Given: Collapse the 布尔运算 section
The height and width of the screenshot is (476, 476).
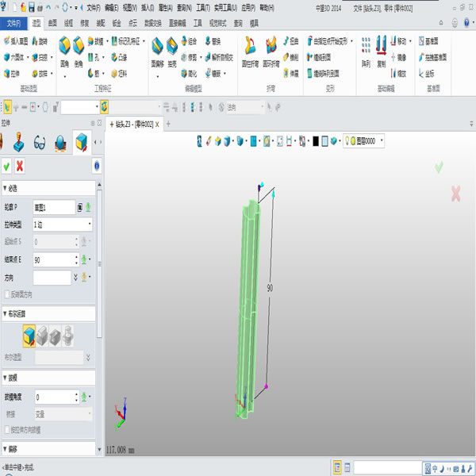Looking at the screenshot, I should click(6, 314).
